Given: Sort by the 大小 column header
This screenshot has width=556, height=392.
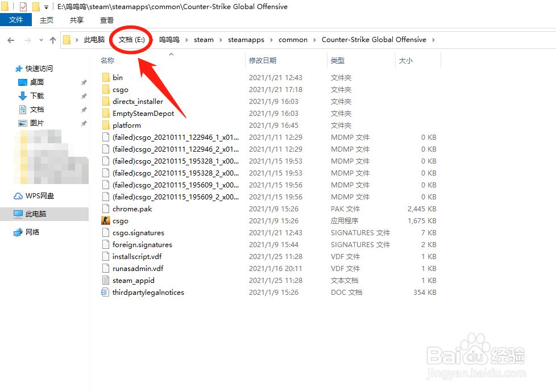Looking at the screenshot, I should click(406, 61).
